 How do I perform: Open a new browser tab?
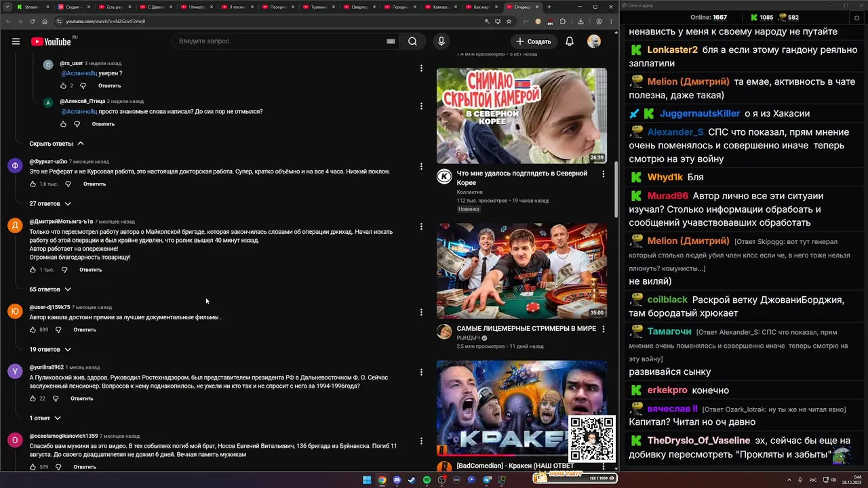tap(549, 7)
